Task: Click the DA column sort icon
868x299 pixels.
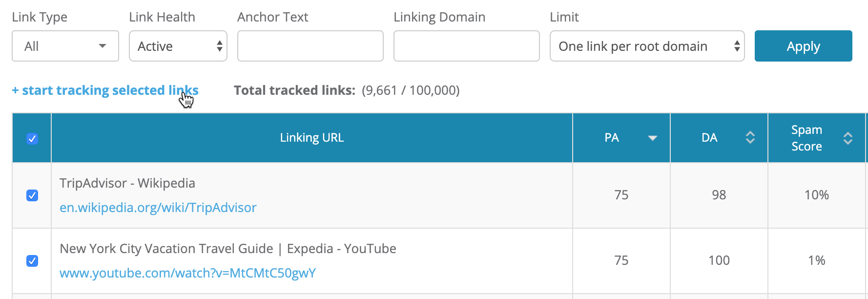Action: click(750, 138)
